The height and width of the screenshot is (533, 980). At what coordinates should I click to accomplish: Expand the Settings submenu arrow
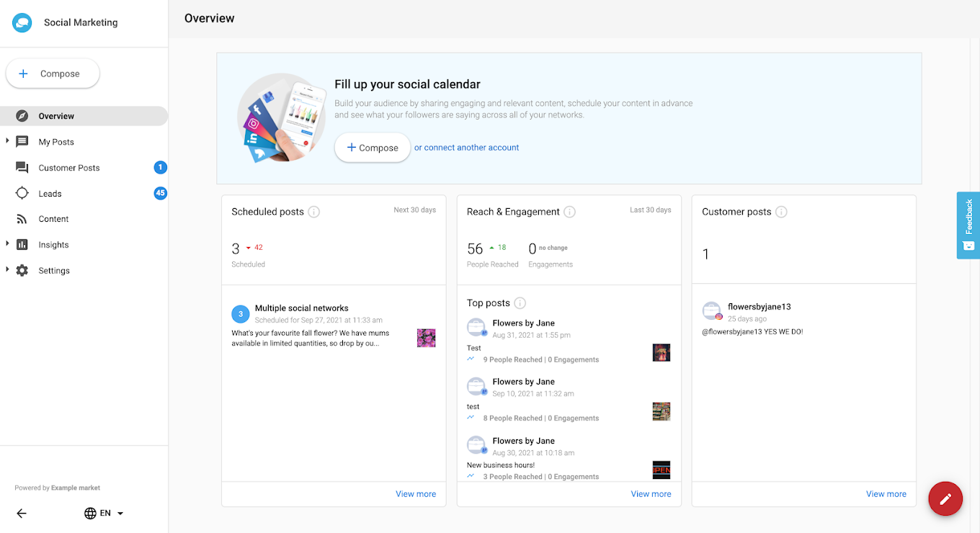coord(7,270)
